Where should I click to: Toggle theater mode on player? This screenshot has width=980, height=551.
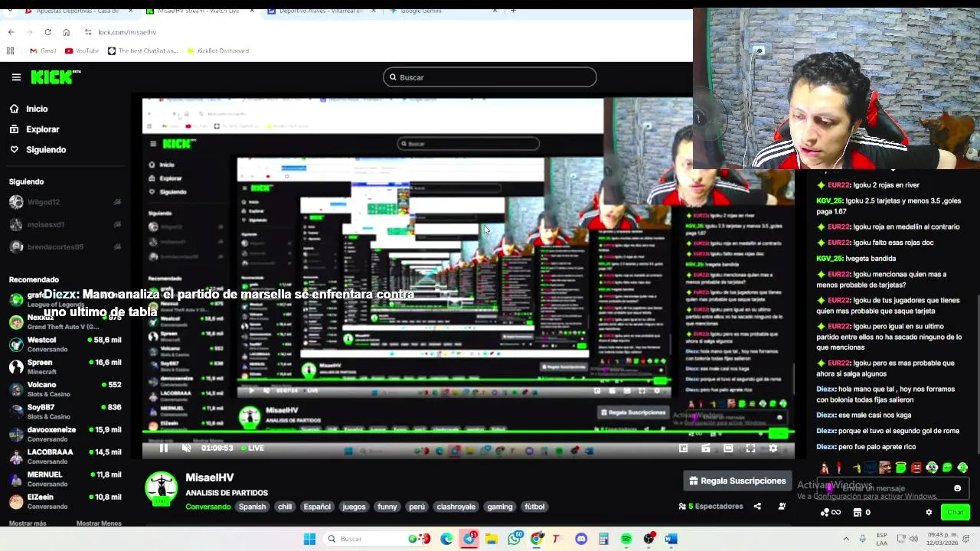(728, 448)
